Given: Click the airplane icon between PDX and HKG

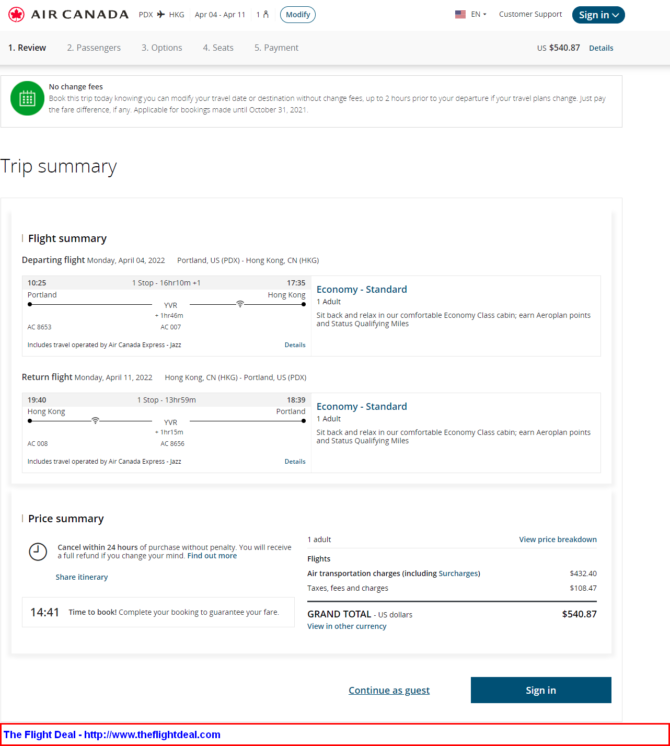Looking at the screenshot, I should (161, 14).
